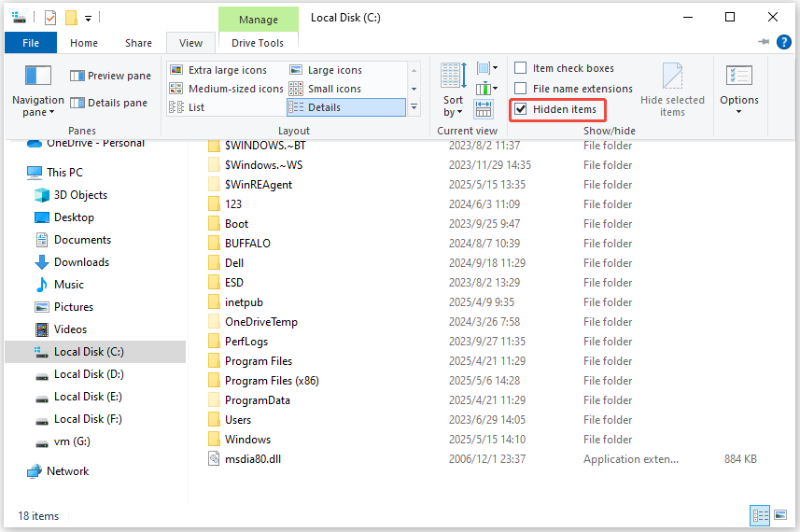Open the Add columns dropdown
This screenshot has width=800, height=532.
click(486, 89)
